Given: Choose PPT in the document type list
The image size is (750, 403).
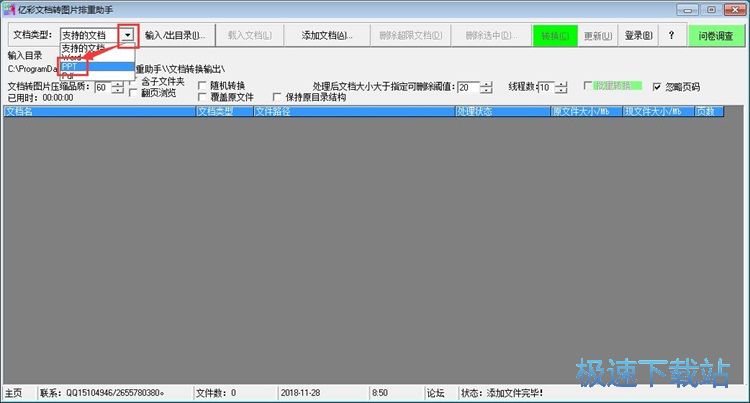Looking at the screenshot, I should [x=97, y=66].
